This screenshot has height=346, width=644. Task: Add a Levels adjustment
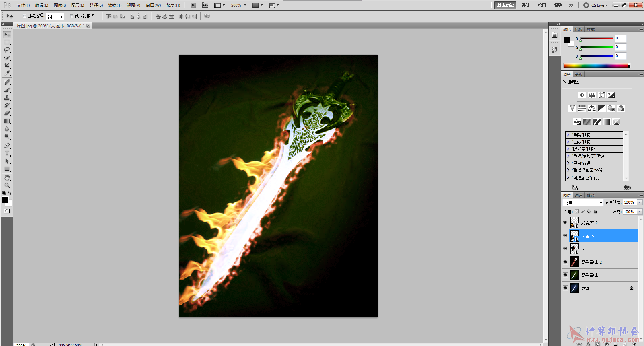tap(592, 95)
